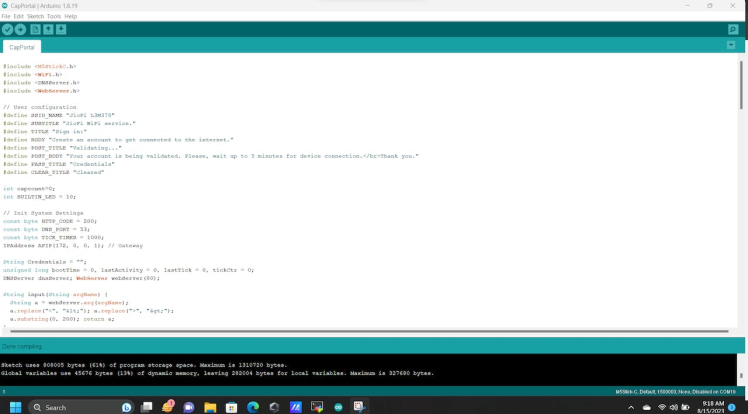Click the volume speaker tray icon
This screenshot has height=414, width=748.
tap(674, 407)
